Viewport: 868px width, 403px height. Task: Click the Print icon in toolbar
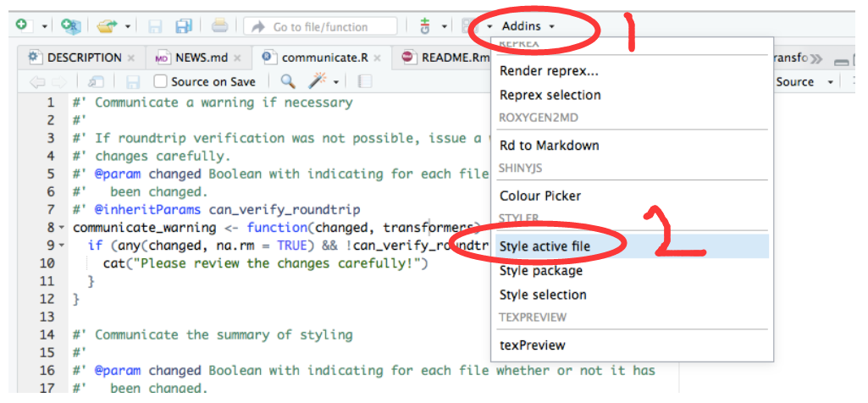(219, 27)
